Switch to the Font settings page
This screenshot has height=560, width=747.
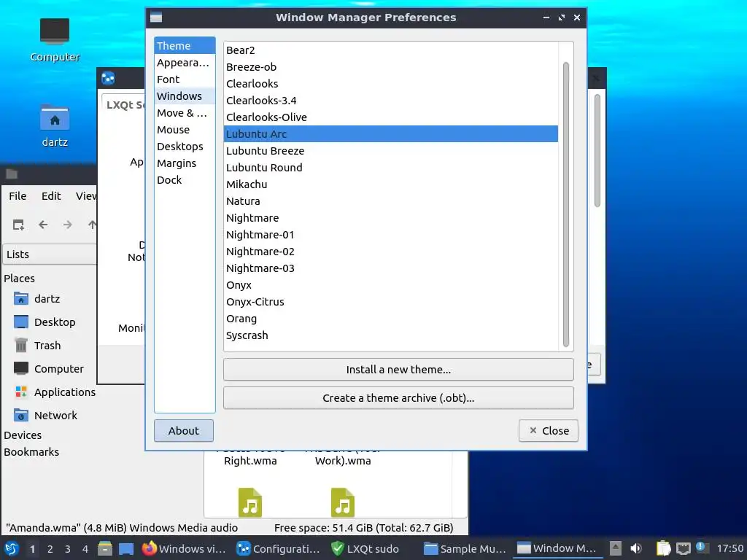(185, 79)
